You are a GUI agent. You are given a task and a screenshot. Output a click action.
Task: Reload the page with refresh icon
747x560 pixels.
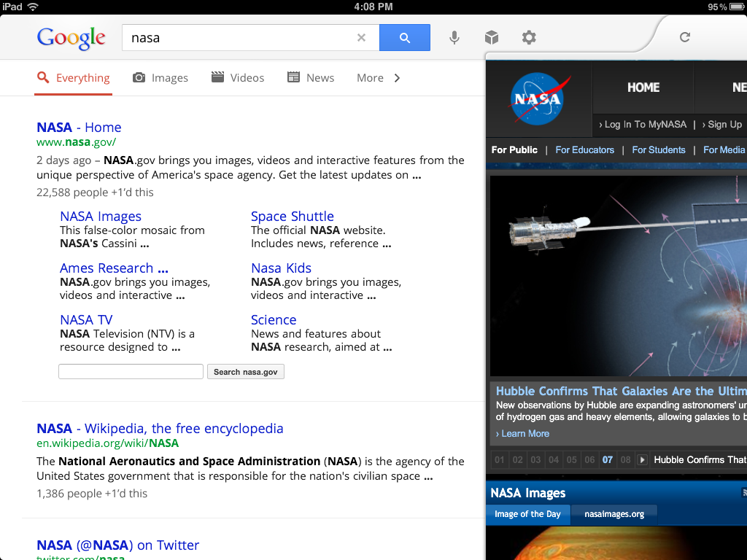684,37
